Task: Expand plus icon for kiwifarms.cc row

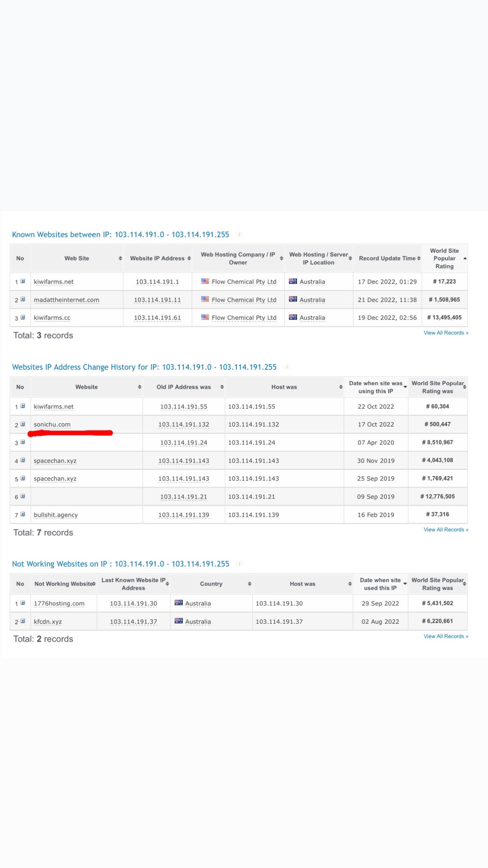Action: pos(23,317)
